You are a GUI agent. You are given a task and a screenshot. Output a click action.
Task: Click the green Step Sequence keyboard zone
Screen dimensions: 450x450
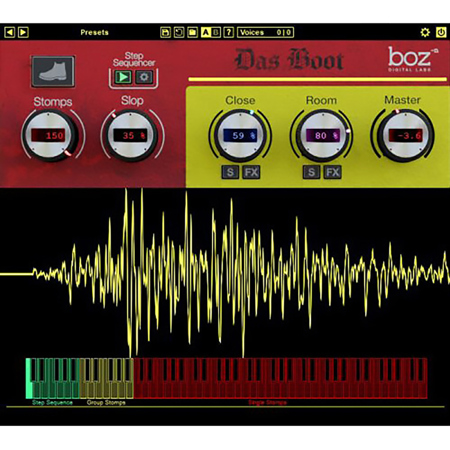click(53, 378)
